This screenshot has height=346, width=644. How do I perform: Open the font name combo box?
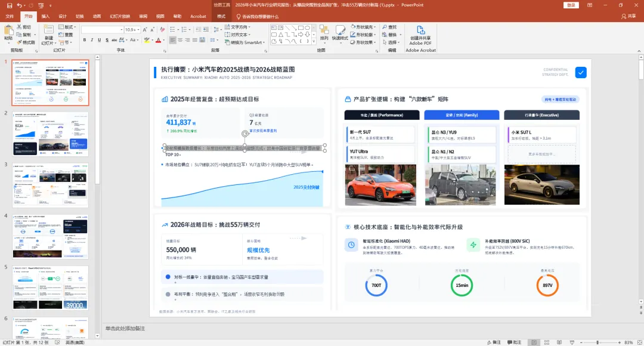(103, 30)
